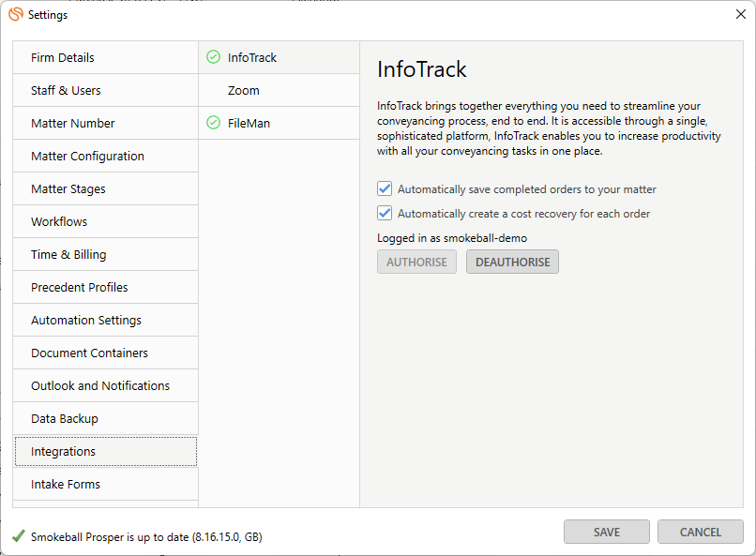Toggle automatically save completed orders checkbox
Image resolution: width=756 pixels, height=556 pixels.
coord(385,188)
